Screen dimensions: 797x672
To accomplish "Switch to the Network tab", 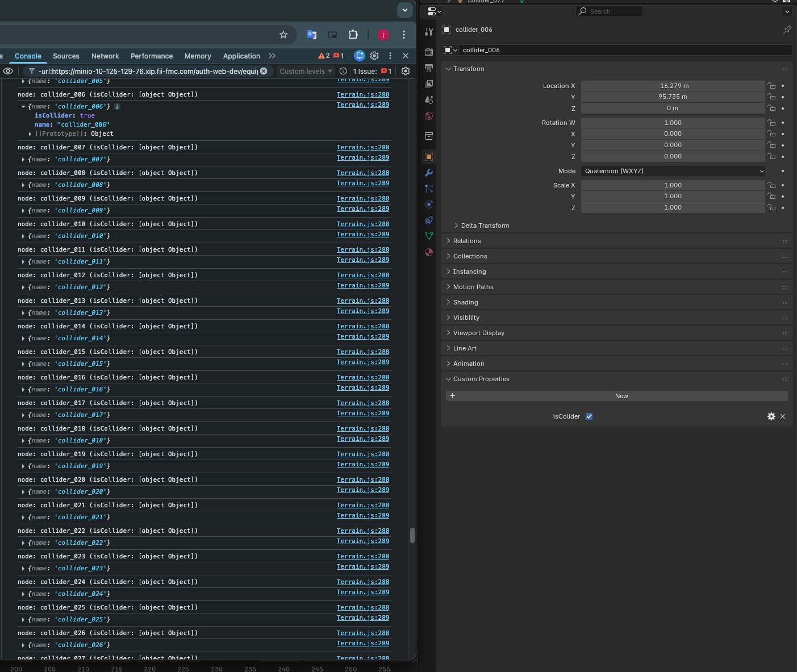I will [x=105, y=56].
